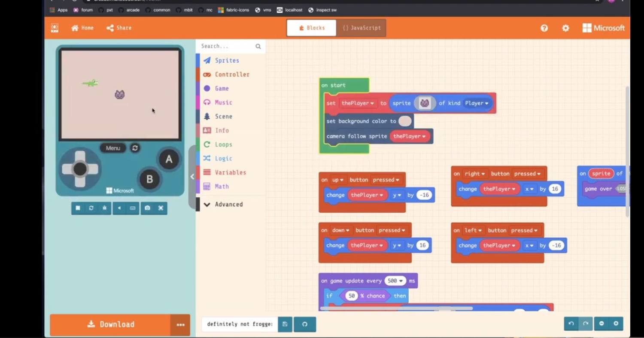Open the Game block category
The width and height of the screenshot is (644, 338).
(231, 88)
